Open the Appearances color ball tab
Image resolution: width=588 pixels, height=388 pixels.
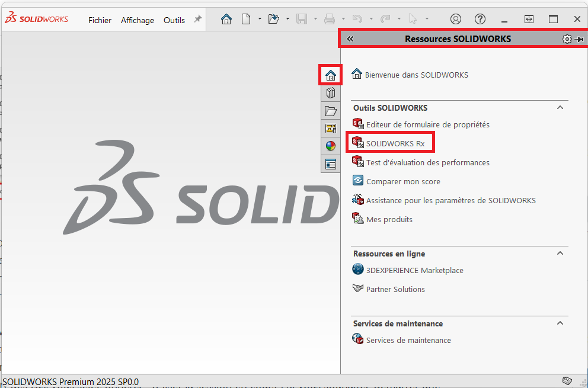330,146
